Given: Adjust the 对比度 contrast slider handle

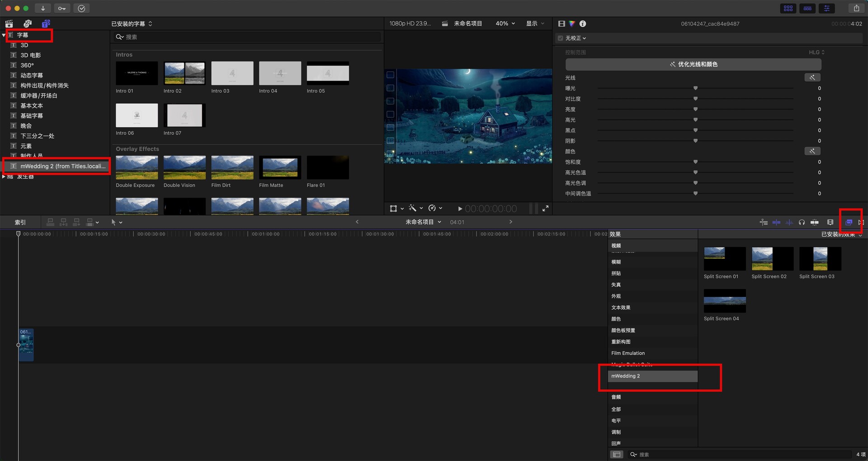Looking at the screenshot, I should tap(695, 99).
